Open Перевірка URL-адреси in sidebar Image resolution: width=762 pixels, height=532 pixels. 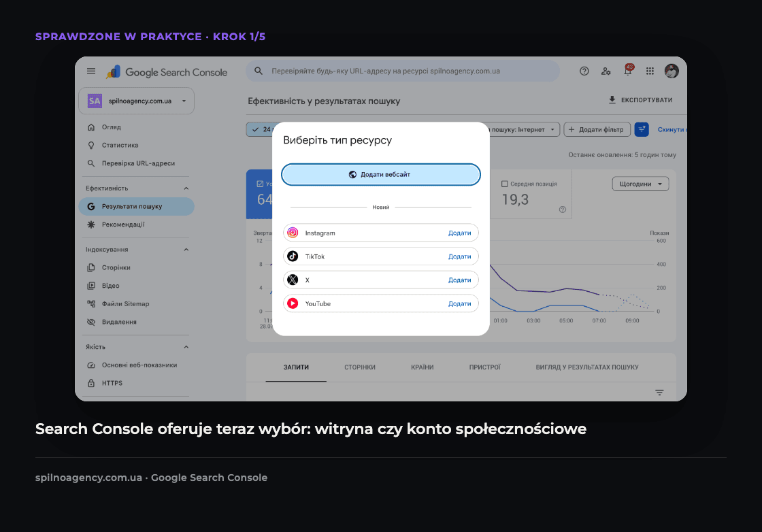[x=136, y=163]
